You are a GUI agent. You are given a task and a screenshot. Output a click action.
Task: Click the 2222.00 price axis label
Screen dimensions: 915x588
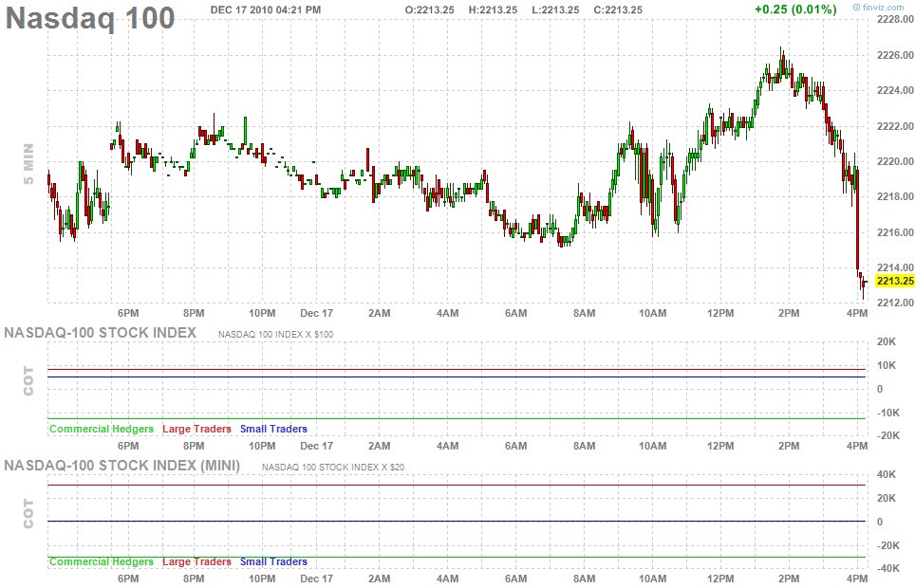click(895, 126)
